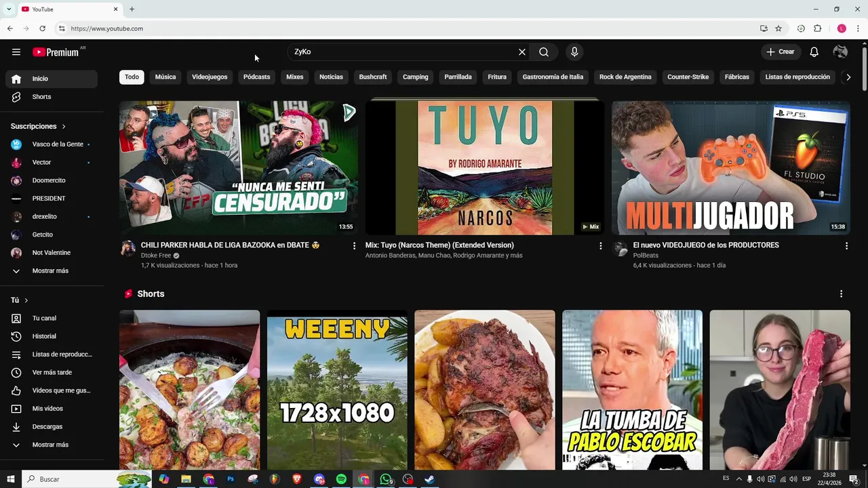The image size is (868, 488).
Task: Open Historial in sidebar
Action: tap(52, 336)
